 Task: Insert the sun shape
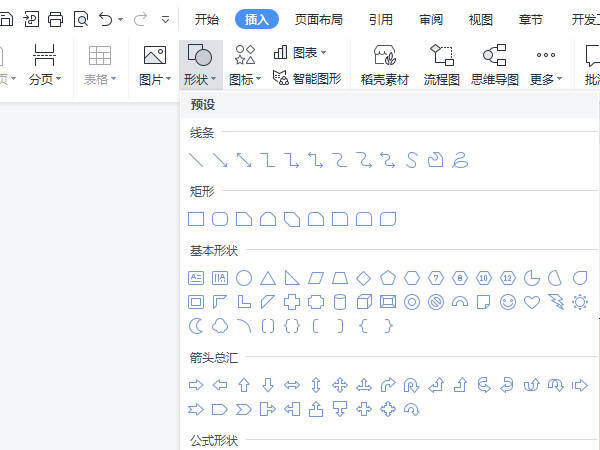point(580,302)
